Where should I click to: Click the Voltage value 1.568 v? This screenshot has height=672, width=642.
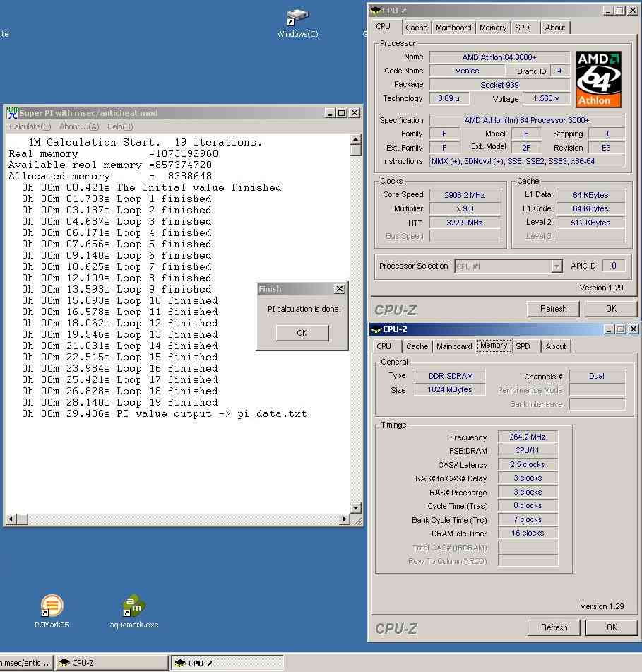coord(546,98)
